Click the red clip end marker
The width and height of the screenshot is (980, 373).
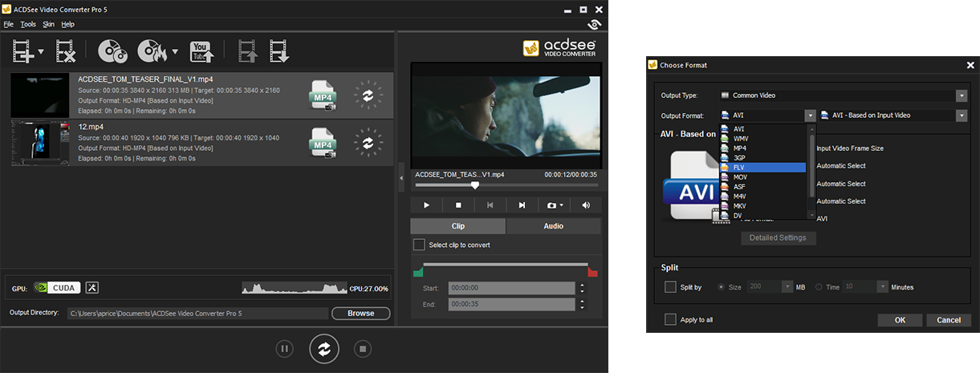[x=593, y=273]
